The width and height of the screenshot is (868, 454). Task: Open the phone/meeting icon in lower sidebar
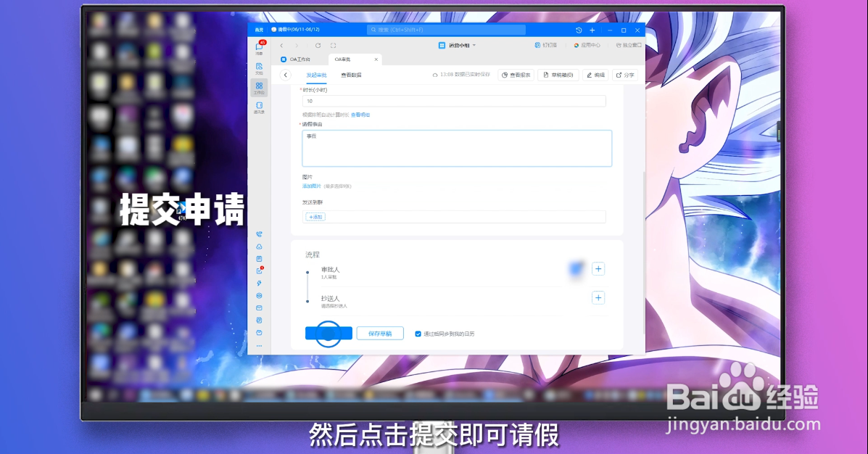coord(259,234)
